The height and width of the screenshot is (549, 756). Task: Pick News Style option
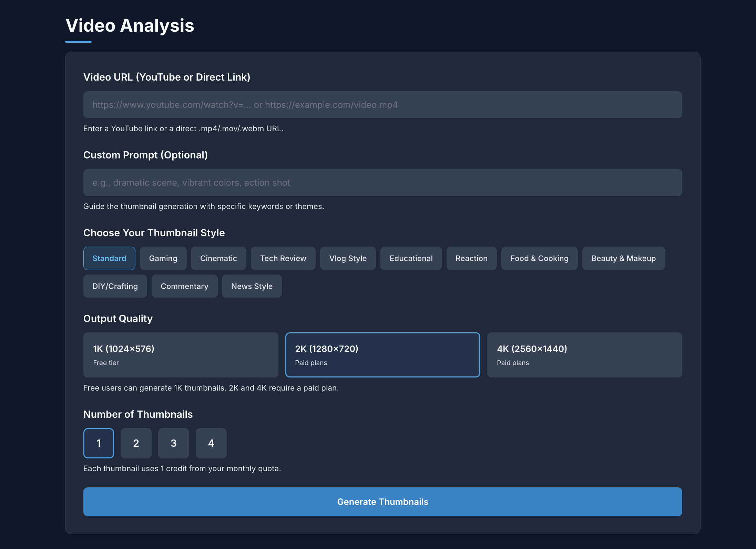coord(252,286)
